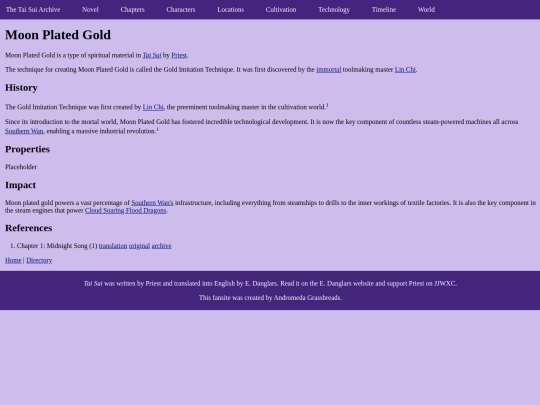Click the History section heading
Viewport: 540px width, 405px height.
21,87
